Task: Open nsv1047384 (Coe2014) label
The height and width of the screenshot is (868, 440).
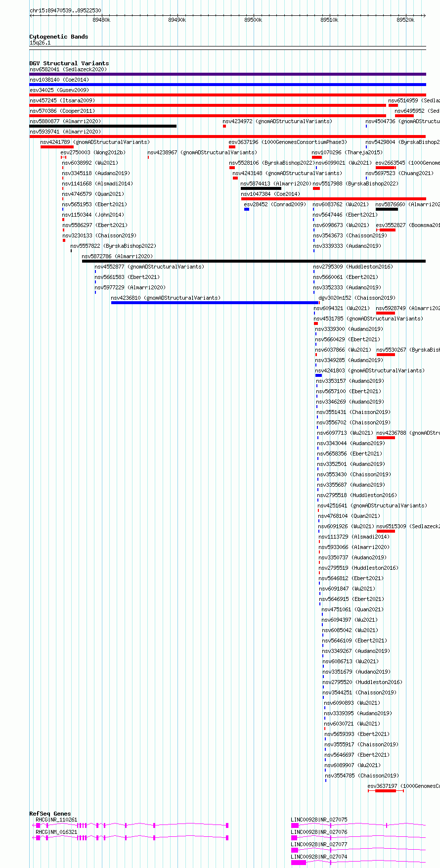Action: coord(270,194)
